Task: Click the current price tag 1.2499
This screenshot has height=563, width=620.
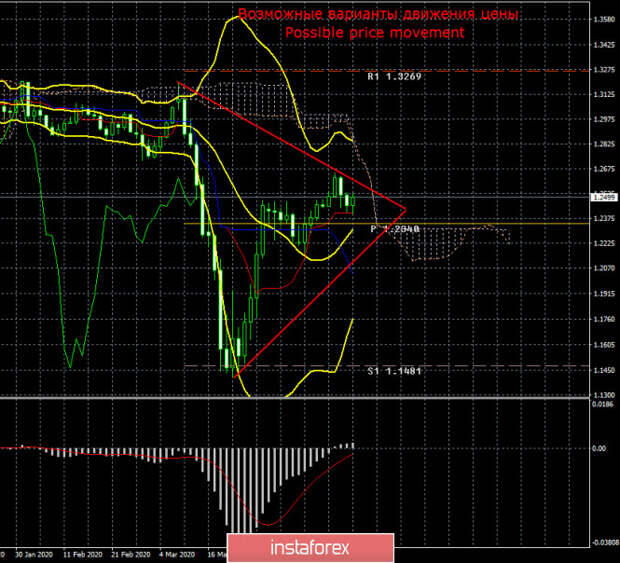Action: (x=603, y=197)
